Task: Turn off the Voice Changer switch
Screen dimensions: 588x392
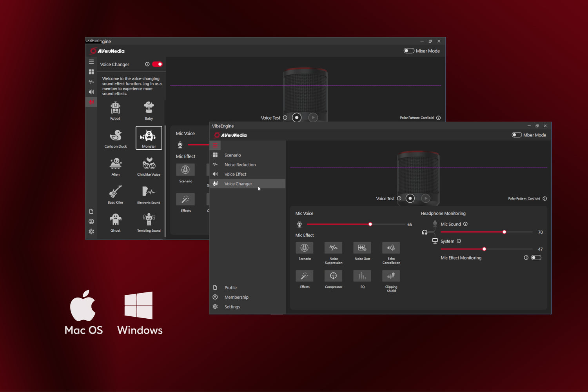Action: 158,64
